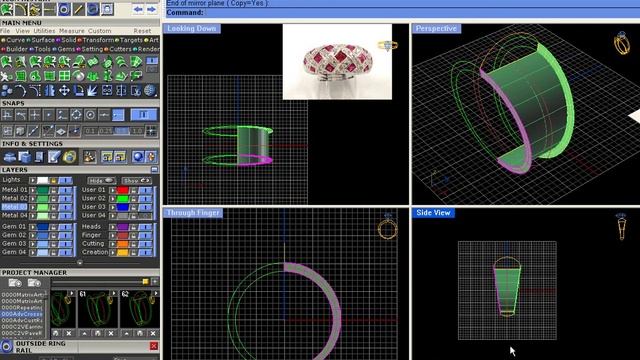
Task: Click the Hide layers button
Action: tap(101, 180)
